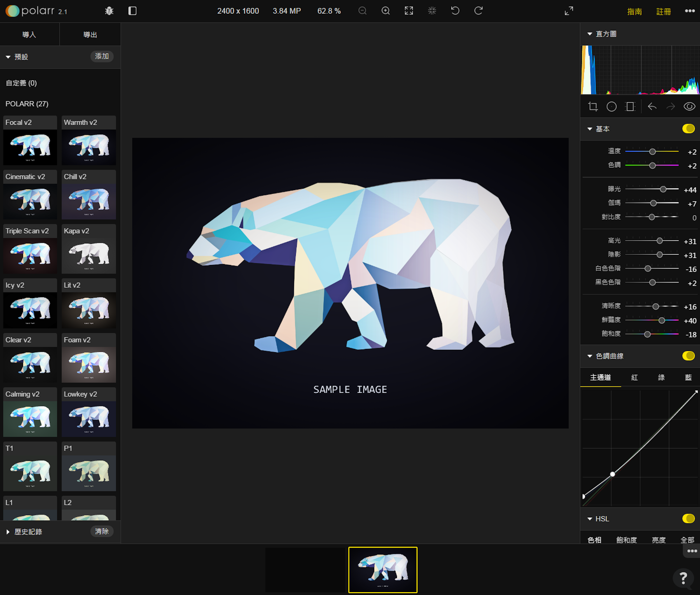Image resolution: width=700 pixels, height=595 pixels.
Task: Click the 飽和度 saturation slider handle in 基本
Action: [647, 334]
